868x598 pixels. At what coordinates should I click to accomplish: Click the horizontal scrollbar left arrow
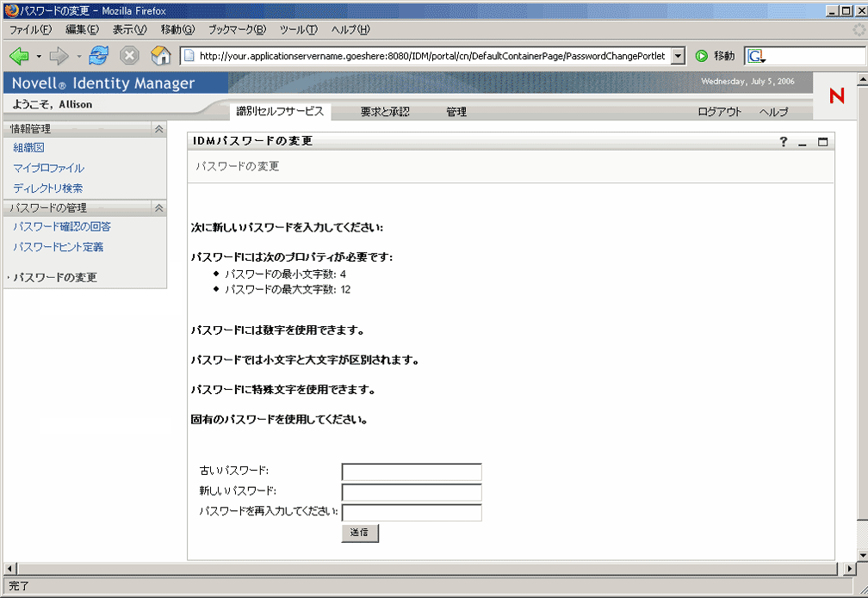10,568
